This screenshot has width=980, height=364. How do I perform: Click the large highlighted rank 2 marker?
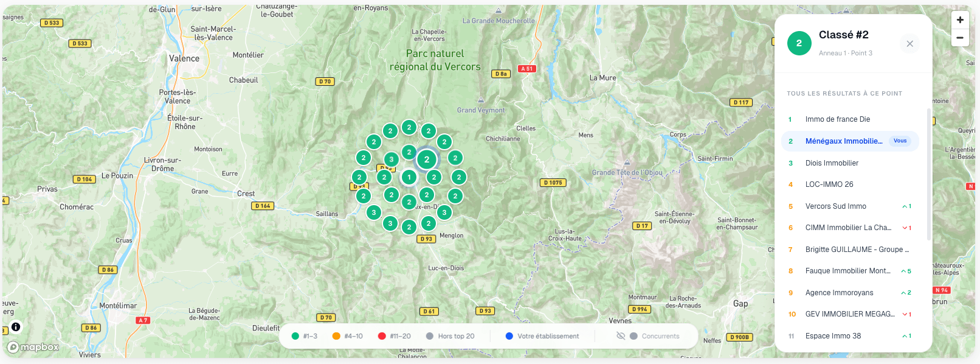(x=427, y=159)
